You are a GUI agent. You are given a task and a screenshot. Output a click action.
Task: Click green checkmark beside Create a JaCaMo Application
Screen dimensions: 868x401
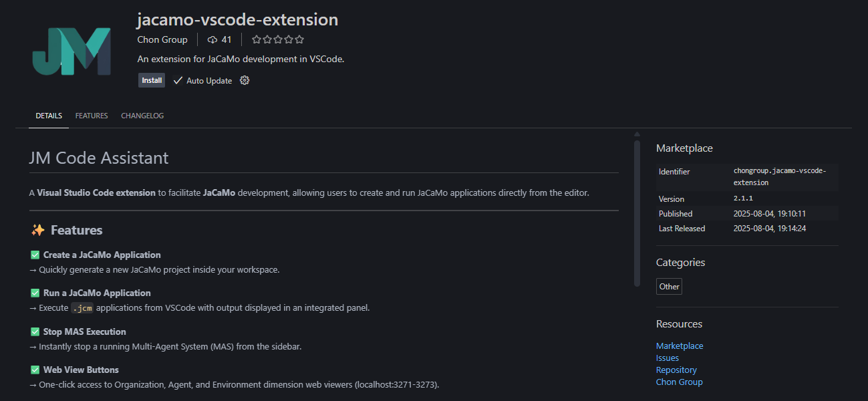point(35,255)
